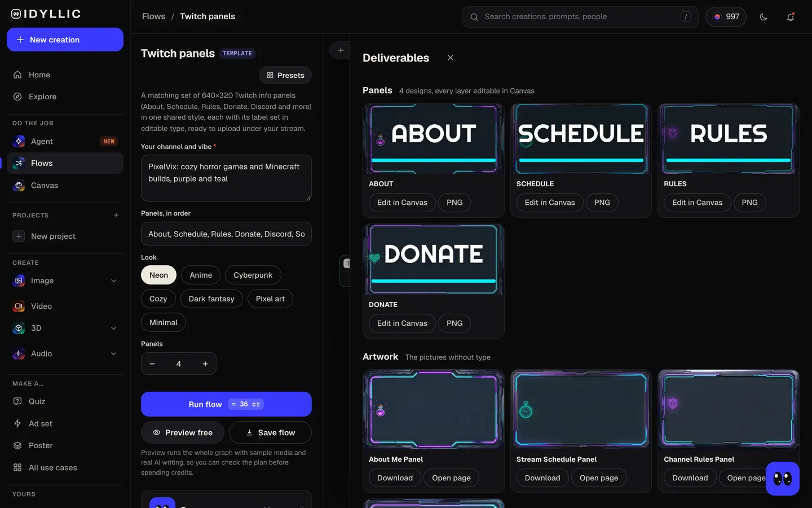Open the Presets dropdown

(285, 75)
